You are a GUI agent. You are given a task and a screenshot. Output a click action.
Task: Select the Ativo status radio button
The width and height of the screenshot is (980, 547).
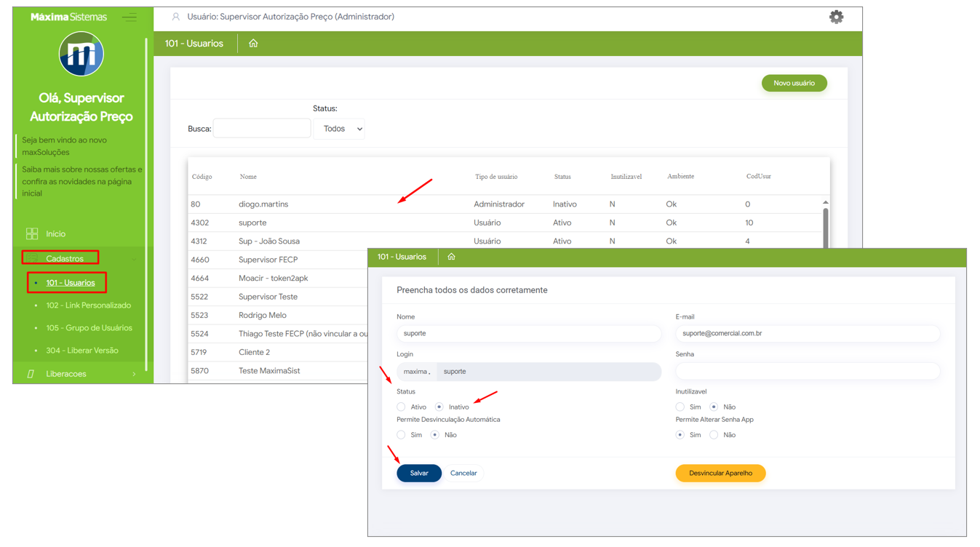pyautogui.click(x=401, y=407)
